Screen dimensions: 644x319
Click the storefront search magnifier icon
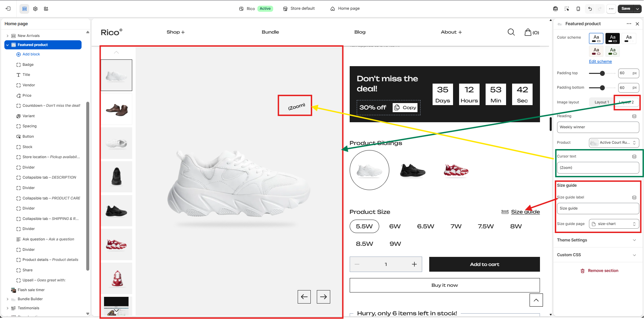(511, 32)
